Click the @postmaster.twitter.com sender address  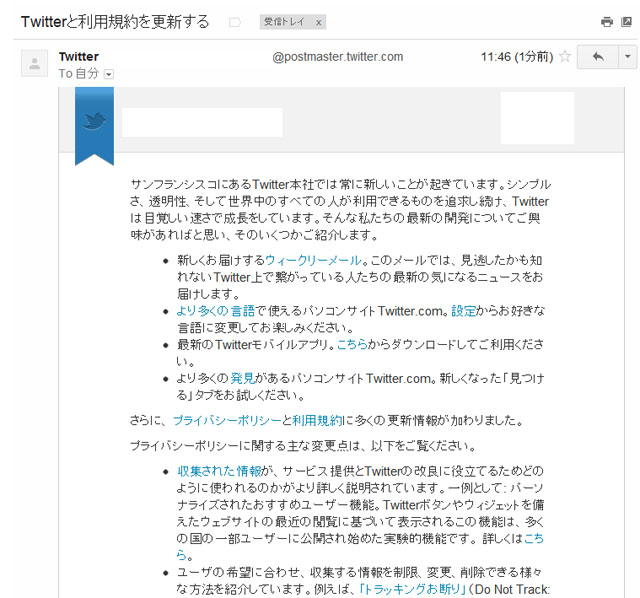tap(338, 57)
